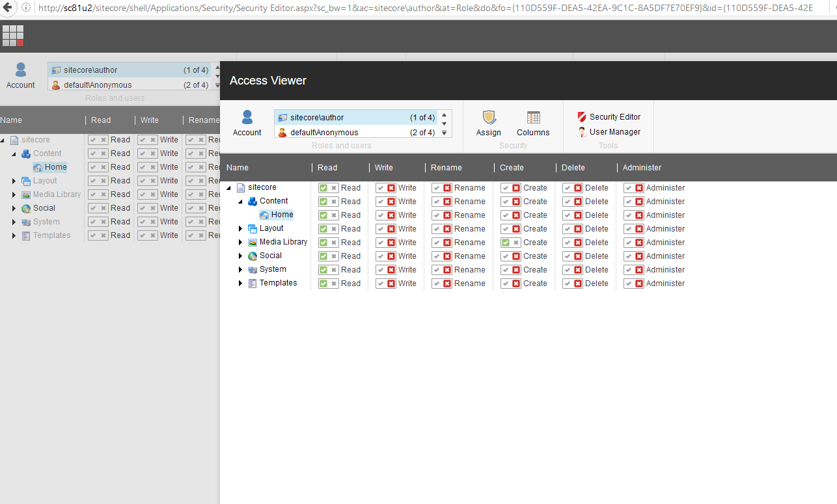Click Social globe icon in background tree

[26, 209]
